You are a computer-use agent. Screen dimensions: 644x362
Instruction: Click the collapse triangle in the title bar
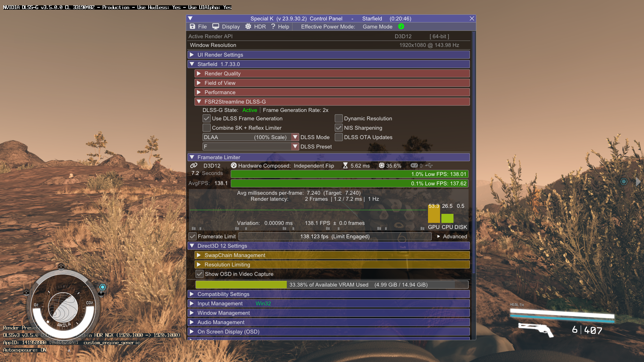click(x=190, y=18)
